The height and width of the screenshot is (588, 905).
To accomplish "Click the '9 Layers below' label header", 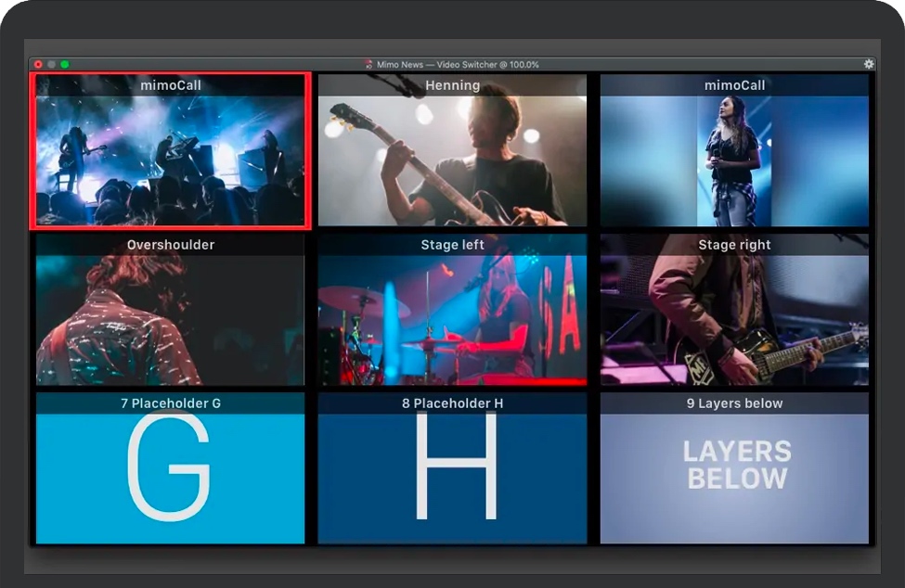I will [734, 403].
